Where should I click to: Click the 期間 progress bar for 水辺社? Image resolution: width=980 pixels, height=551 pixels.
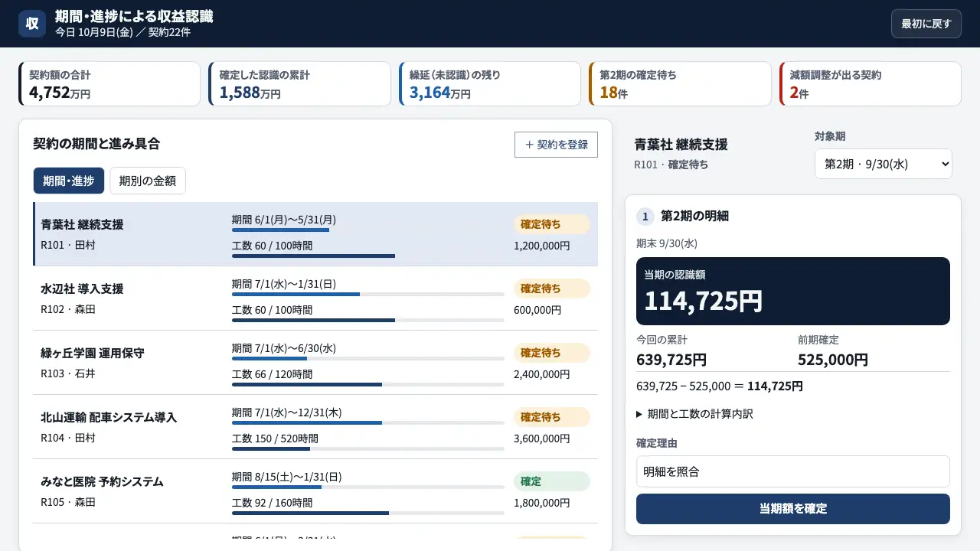tap(368, 294)
